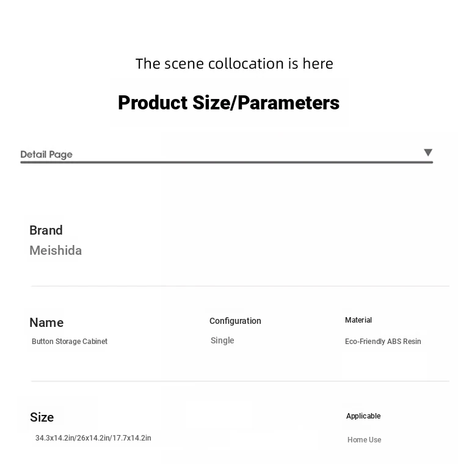Select the Name field label

[x=46, y=323]
